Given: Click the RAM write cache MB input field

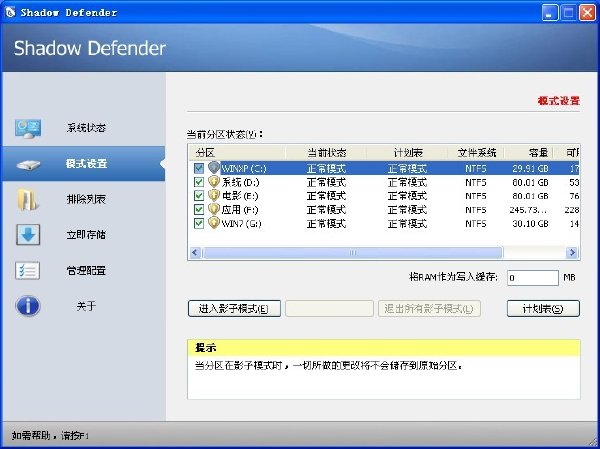Looking at the screenshot, I should [533, 278].
